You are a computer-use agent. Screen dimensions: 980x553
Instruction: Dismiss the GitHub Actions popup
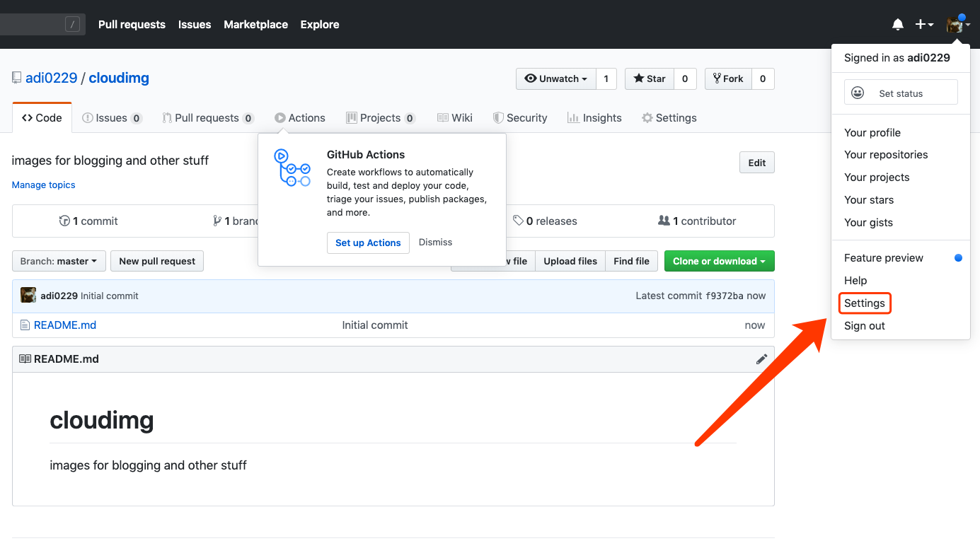435,243
